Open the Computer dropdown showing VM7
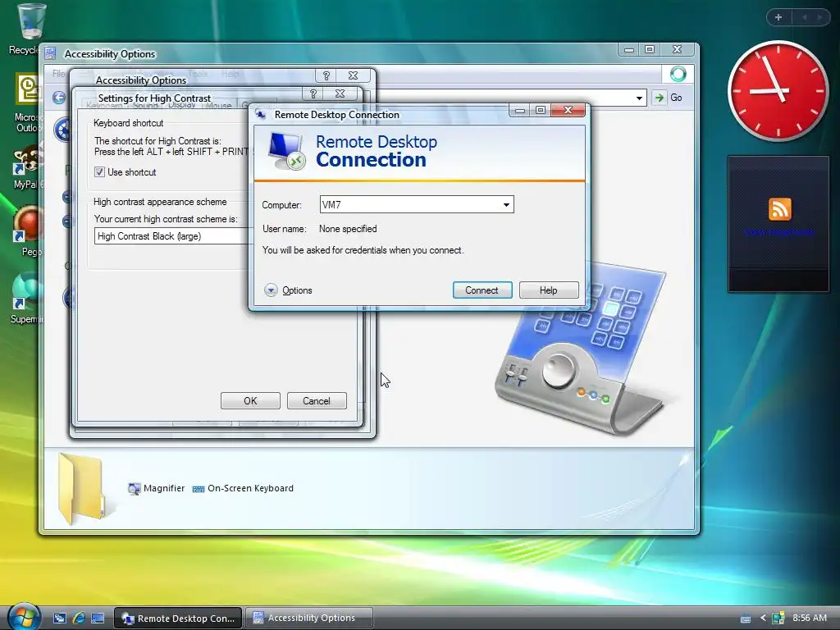The height and width of the screenshot is (630, 840). tap(505, 204)
